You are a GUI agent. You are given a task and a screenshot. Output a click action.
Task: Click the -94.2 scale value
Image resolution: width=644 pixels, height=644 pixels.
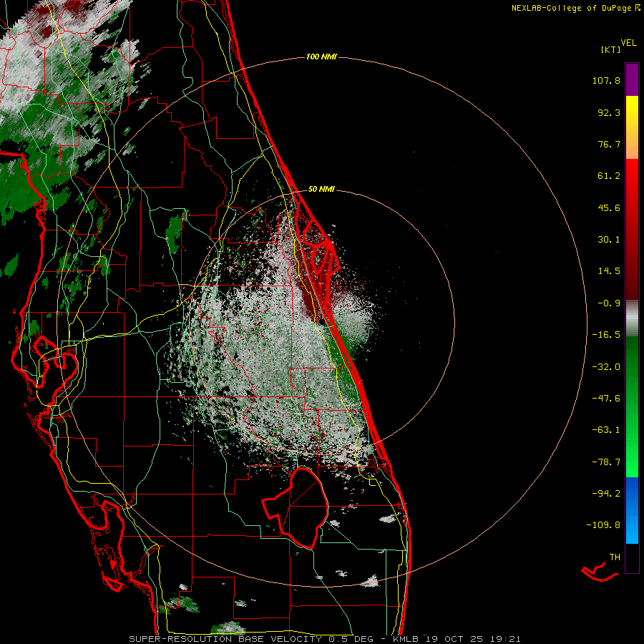606,493
